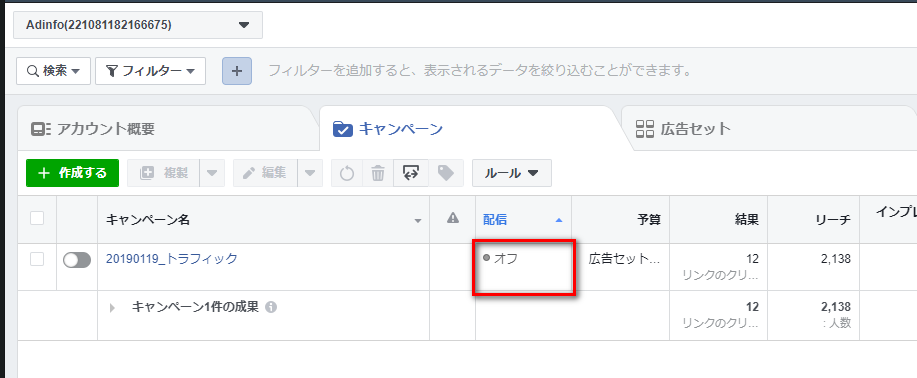Screen dimensions: 917x378
Task: Click the import/export arrows icon
Action: [x=411, y=173]
